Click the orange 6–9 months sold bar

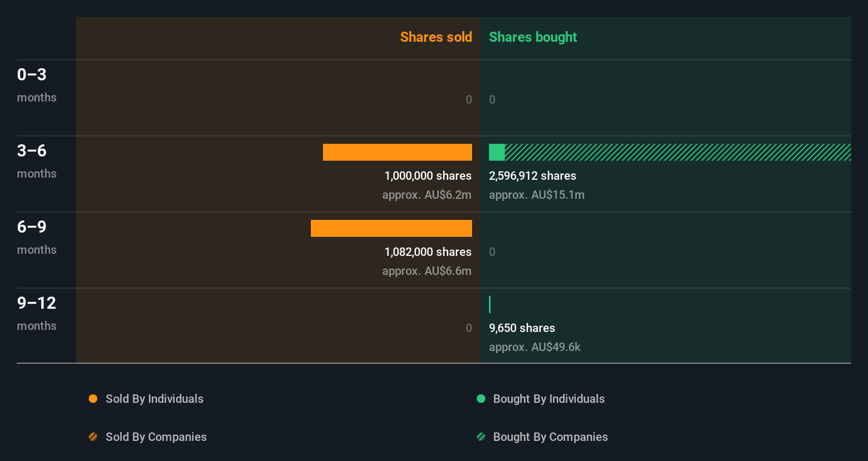[391, 228]
